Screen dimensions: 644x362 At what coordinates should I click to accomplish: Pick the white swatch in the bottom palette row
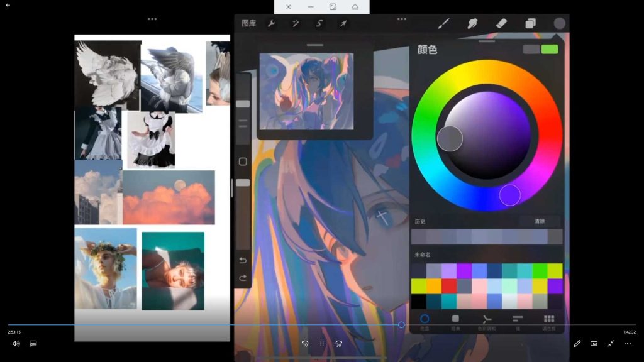509,301
